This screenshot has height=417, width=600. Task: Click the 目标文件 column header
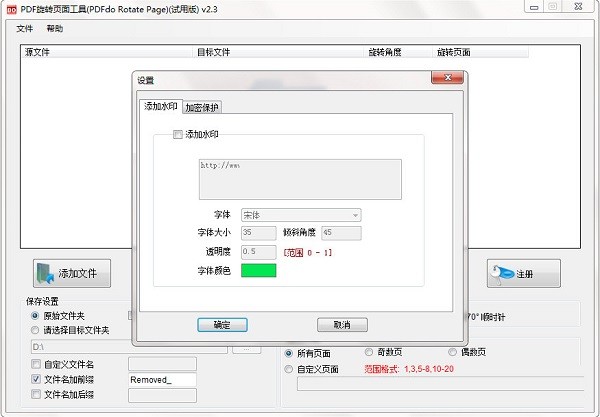pos(278,52)
